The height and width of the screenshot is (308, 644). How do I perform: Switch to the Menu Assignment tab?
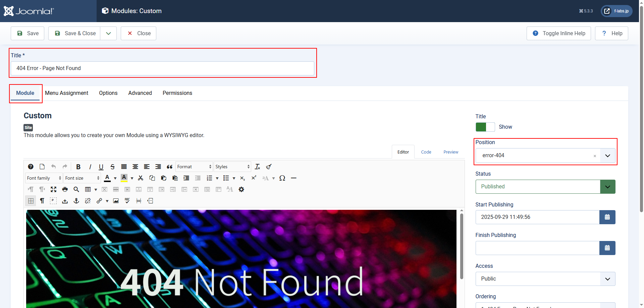(66, 93)
